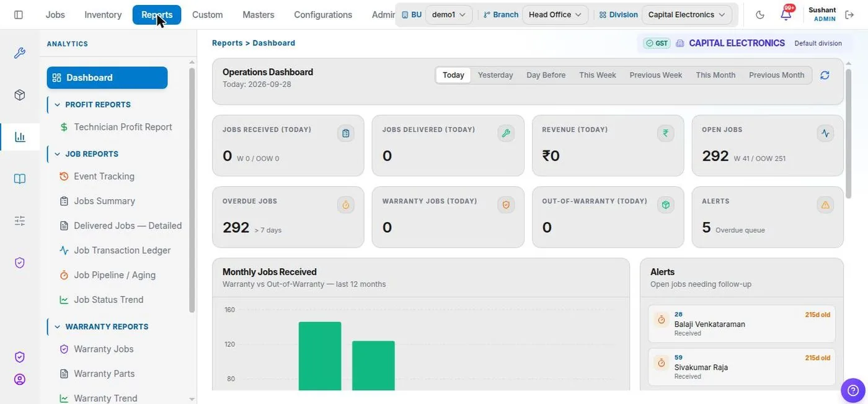Open the Masters menu
The height and width of the screenshot is (404, 868).
pos(259,14)
